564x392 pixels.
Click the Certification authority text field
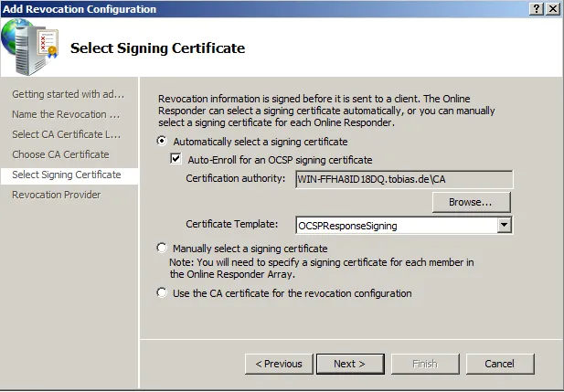click(403, 179)
